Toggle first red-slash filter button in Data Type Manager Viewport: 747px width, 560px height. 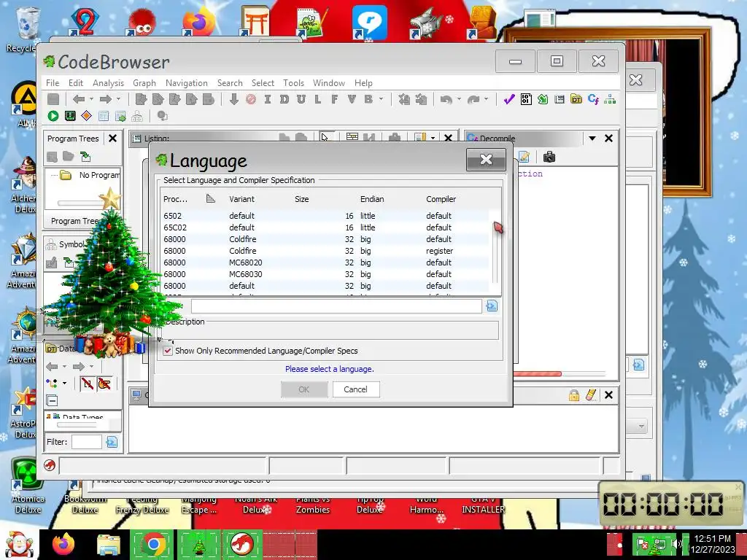[x=88, y=383]
